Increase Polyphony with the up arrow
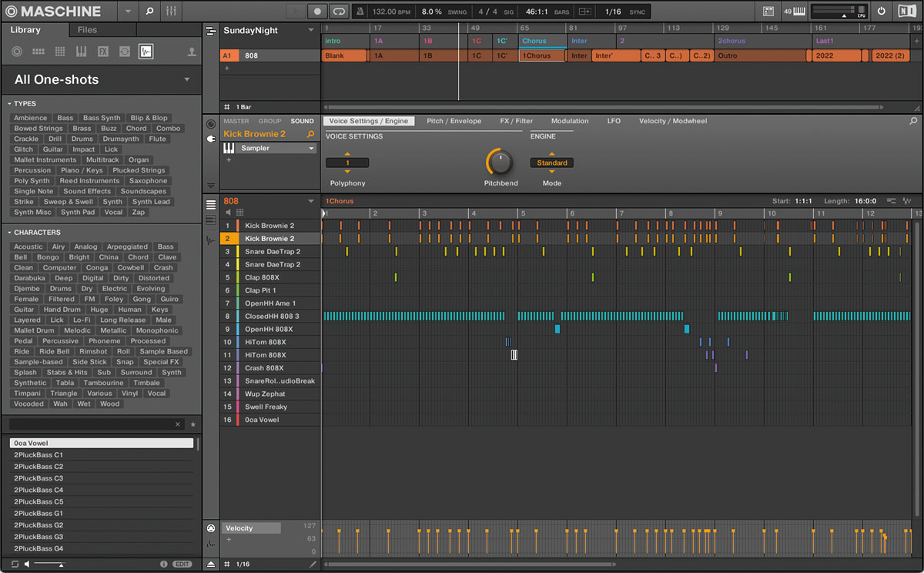The image size is (924, 573). point(347,154)
